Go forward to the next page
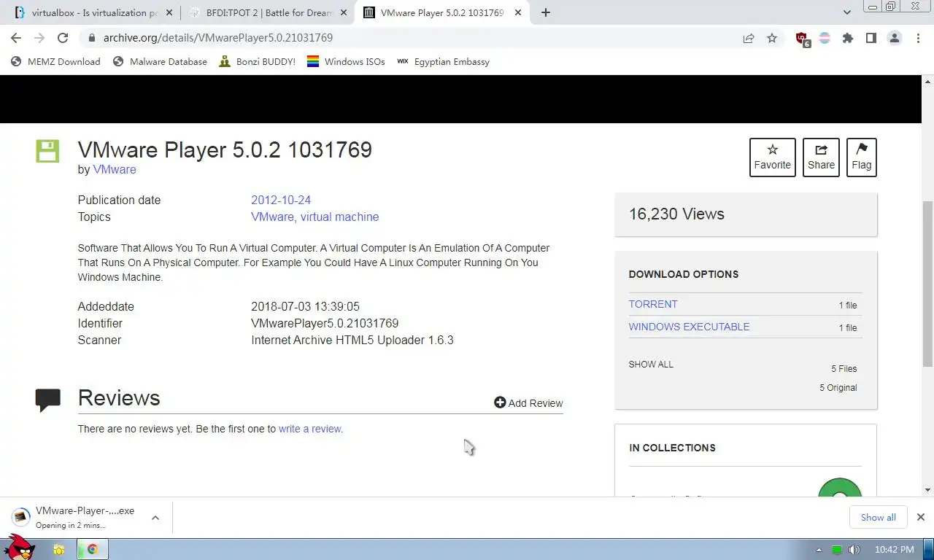The height and width of the screenshot is (560, 934). [39, 38]
